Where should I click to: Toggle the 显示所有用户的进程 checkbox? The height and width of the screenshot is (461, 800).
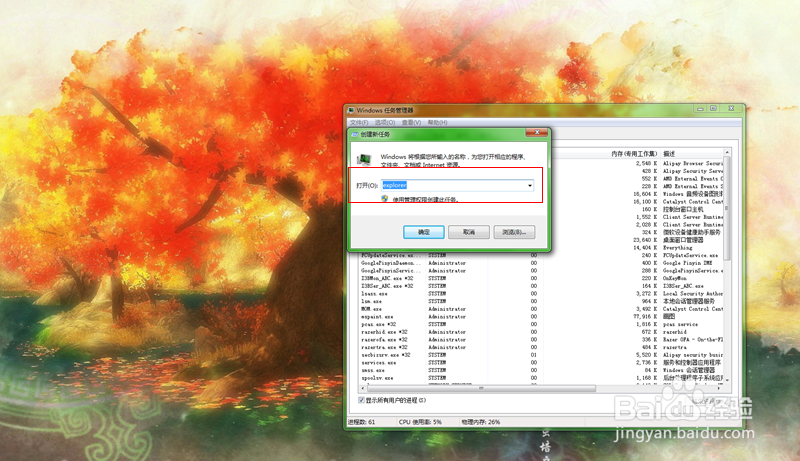pos(361,400)
